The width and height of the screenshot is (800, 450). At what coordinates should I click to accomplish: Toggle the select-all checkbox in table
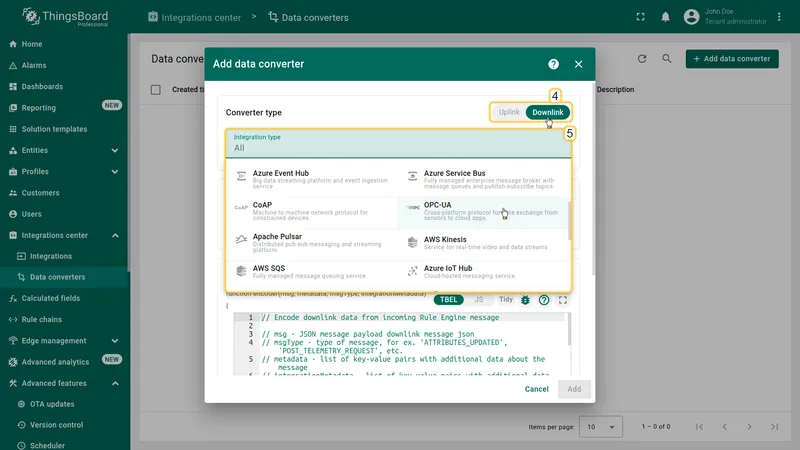pos(156,90)
